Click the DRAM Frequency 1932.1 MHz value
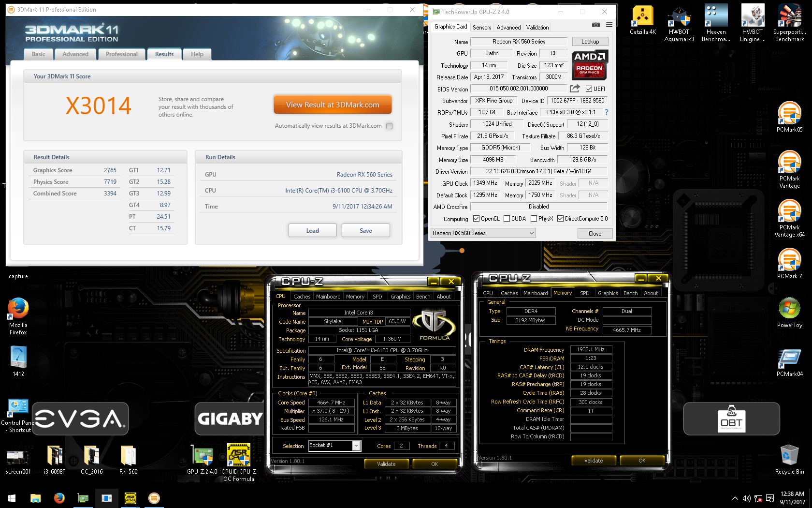The image size is (812, 508). coord(591,349)
